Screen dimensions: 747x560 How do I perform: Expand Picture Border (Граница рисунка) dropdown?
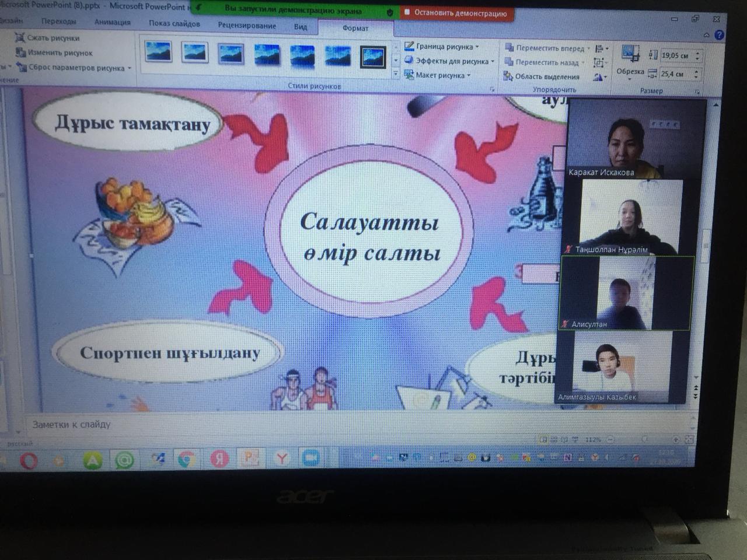447,46
